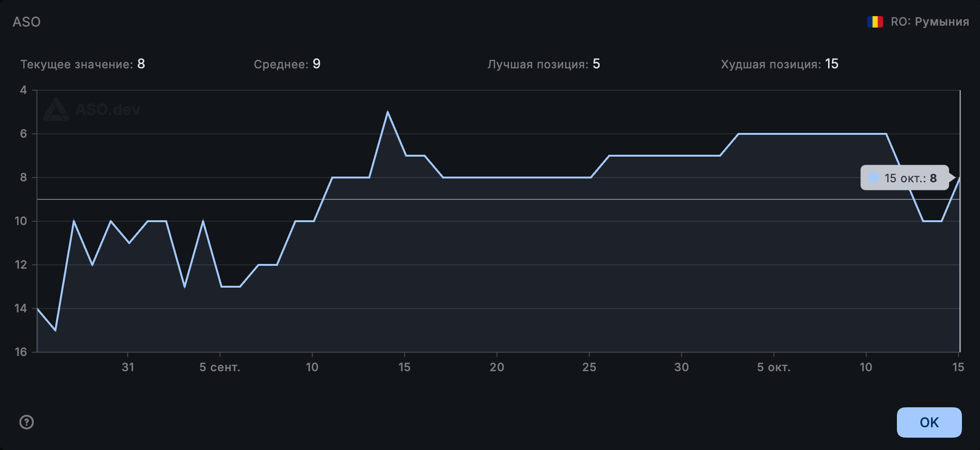Click the 'Текущее значение' stat

click(83, 64)
